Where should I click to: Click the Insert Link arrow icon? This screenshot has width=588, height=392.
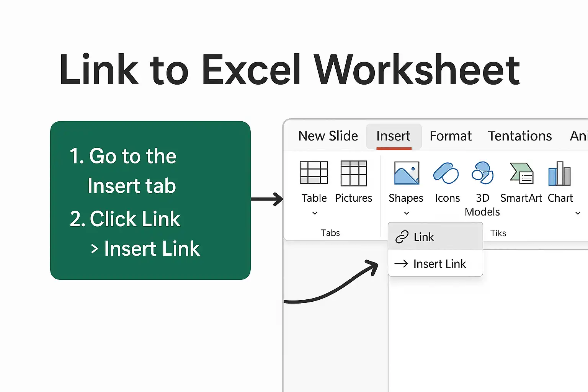point(401,263)
